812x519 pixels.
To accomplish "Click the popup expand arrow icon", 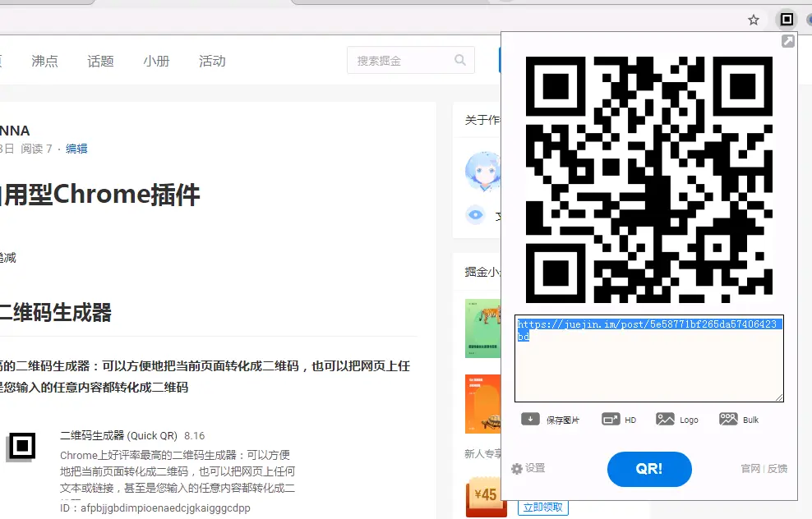I will click(x=787, y=41).
